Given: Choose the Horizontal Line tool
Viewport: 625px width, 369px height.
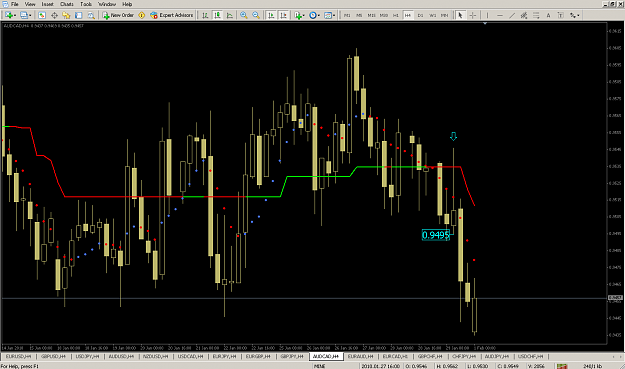Looking at the screenshot, I should (x=500, y=15).
